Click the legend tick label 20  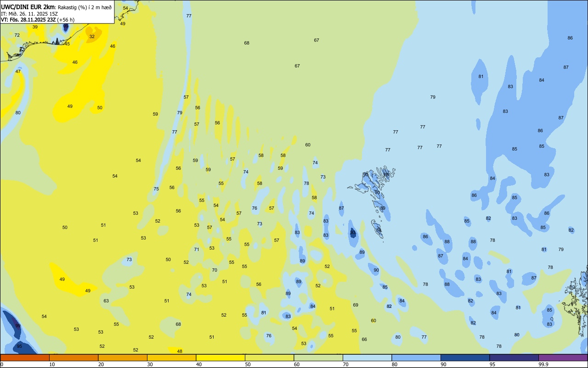(101, 364)
